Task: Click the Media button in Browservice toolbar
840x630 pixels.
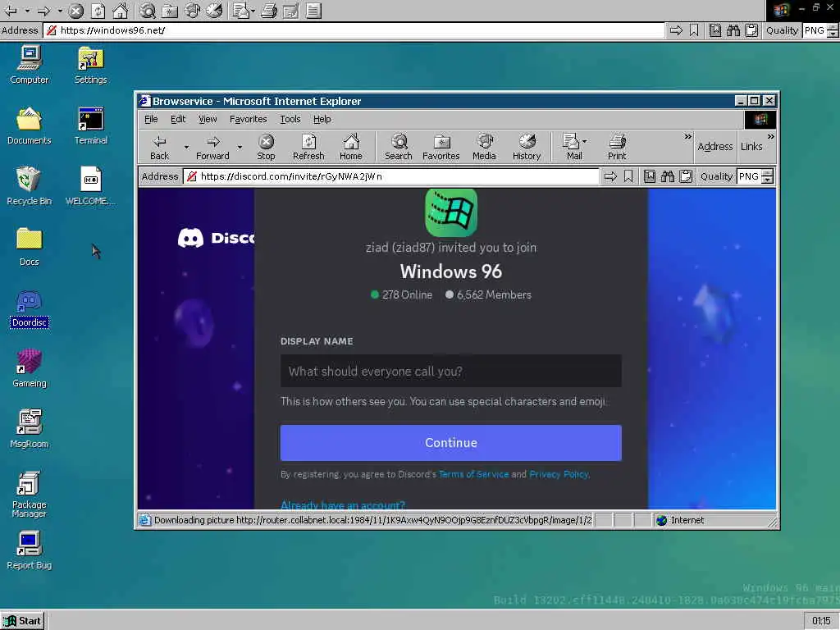Action: click(484, 147)
